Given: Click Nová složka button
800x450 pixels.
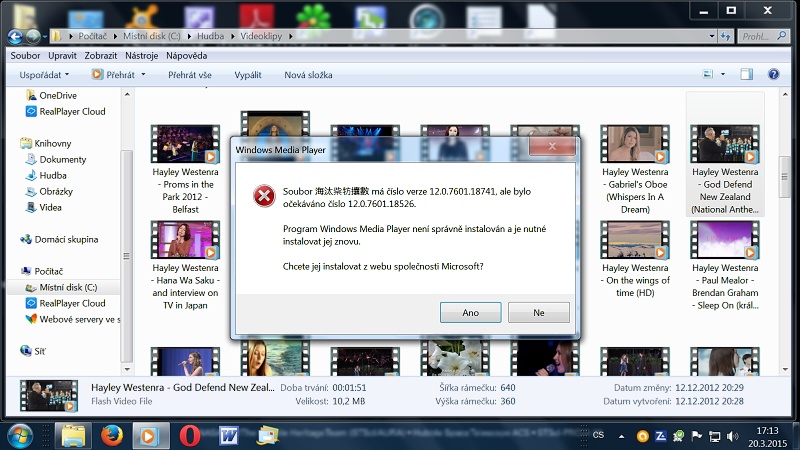Looking at the screenshot, I should coord(308,75).
